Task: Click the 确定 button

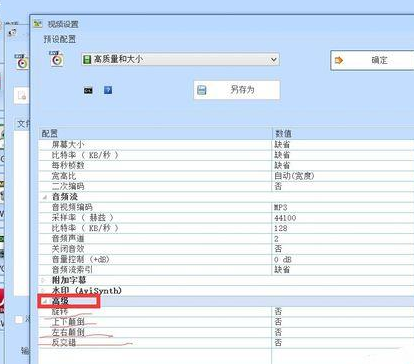Action: 372,60
